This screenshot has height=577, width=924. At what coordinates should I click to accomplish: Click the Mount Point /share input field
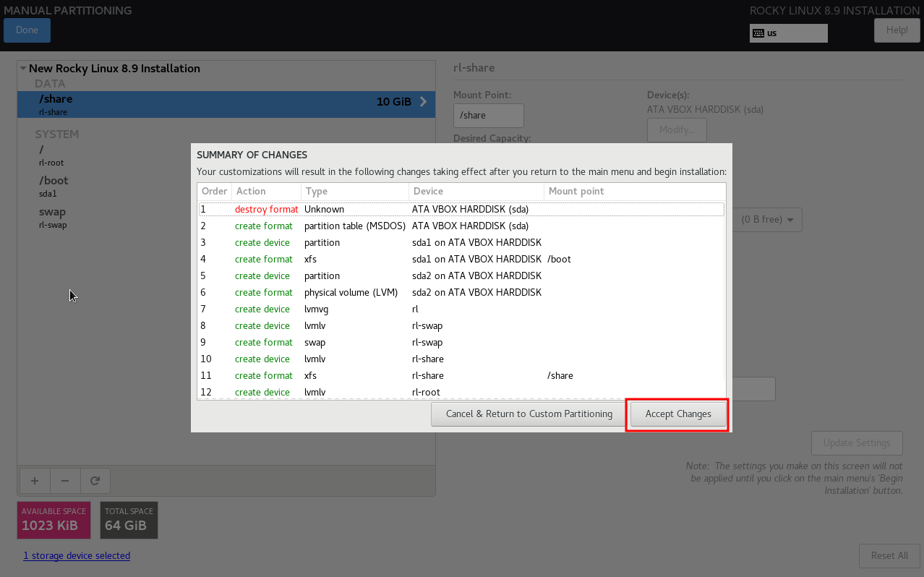489,116
